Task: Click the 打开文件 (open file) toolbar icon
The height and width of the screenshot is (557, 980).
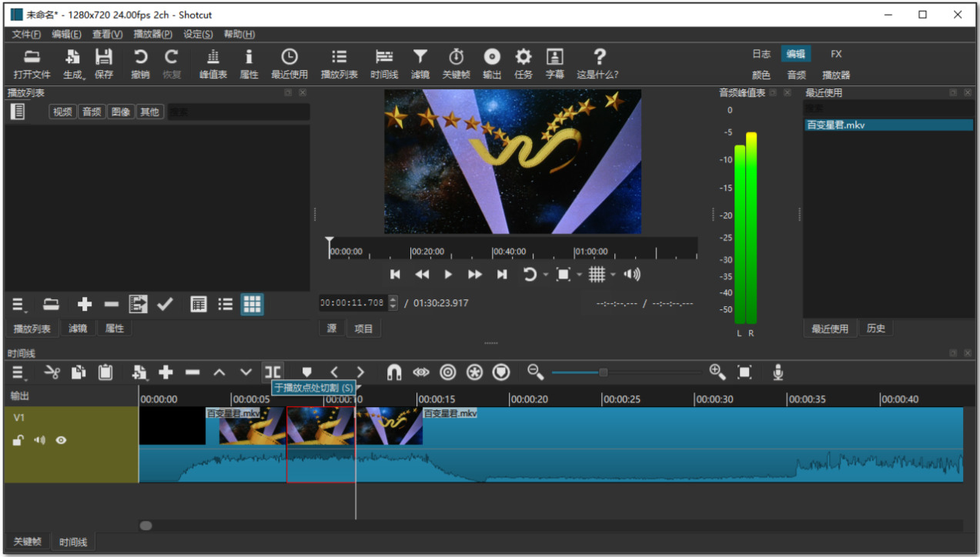Action: pos(32,57)
